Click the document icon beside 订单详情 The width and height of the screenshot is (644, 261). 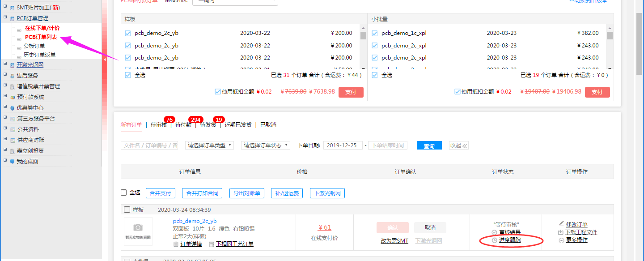coord(176,244)
